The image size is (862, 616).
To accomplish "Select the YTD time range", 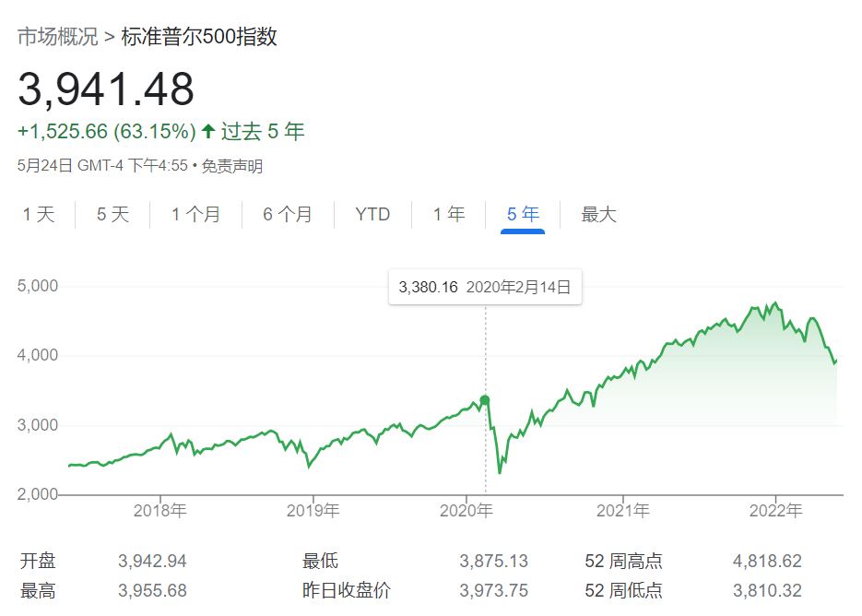I will [x=372, y=213].
